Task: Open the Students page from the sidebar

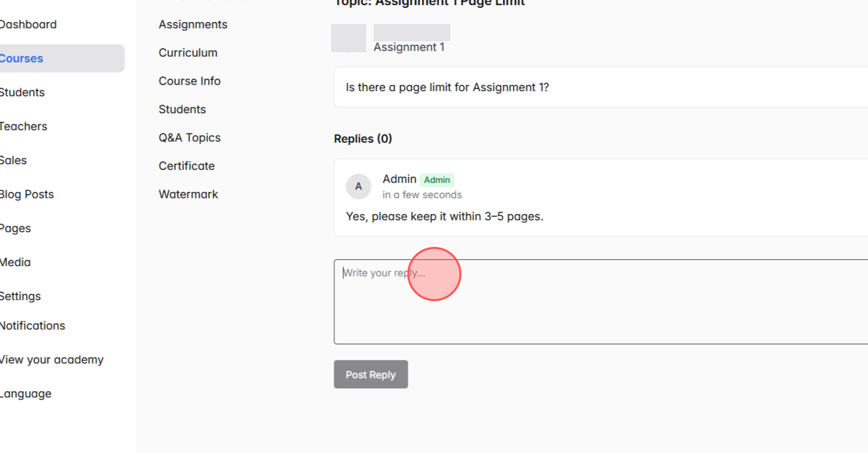Action: point(22,92)
